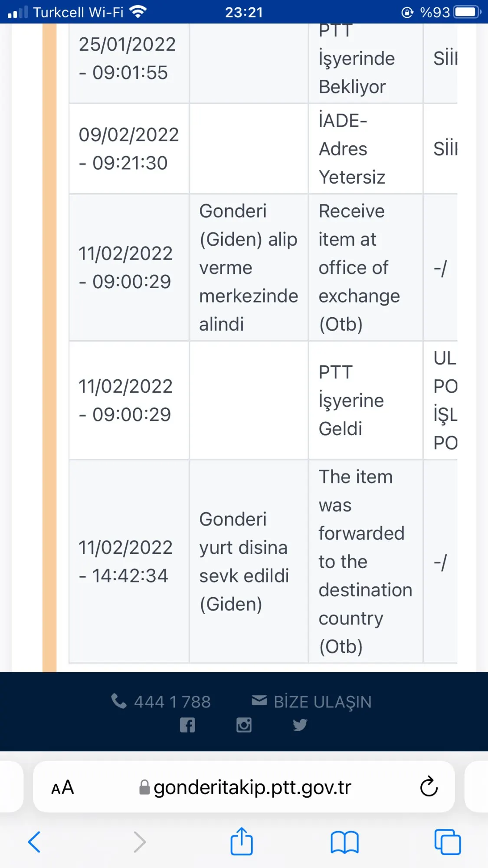Reload the page with refresh icon

coord(429,786)
